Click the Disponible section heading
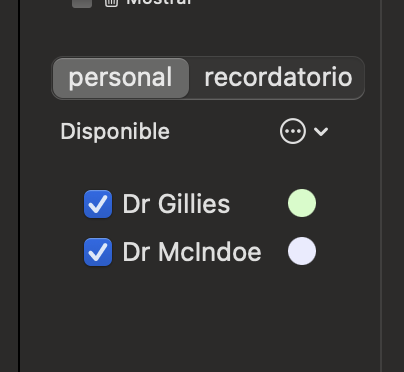The width and height of the screenshot is (404, 372). (115, 131)
